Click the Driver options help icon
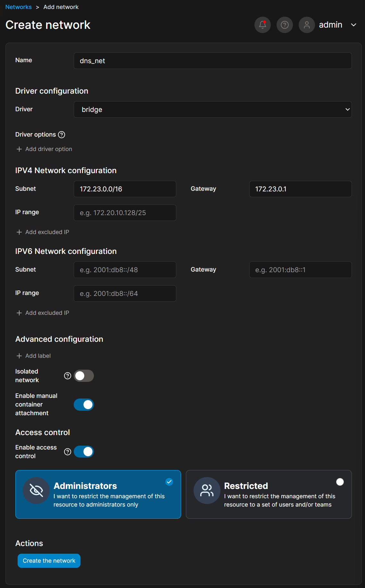Screen dimensions: 365x588 62,135
